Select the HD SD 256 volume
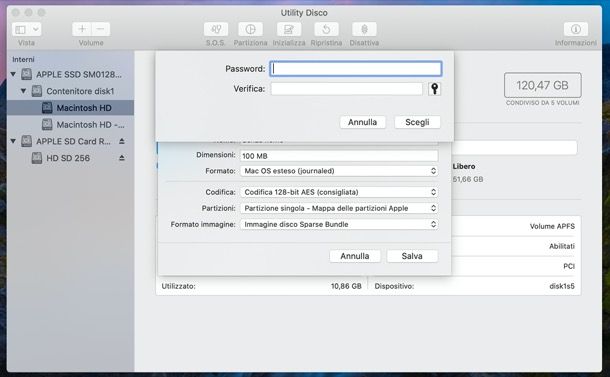Viewport: 610px width, 377px height. (68, 158)
